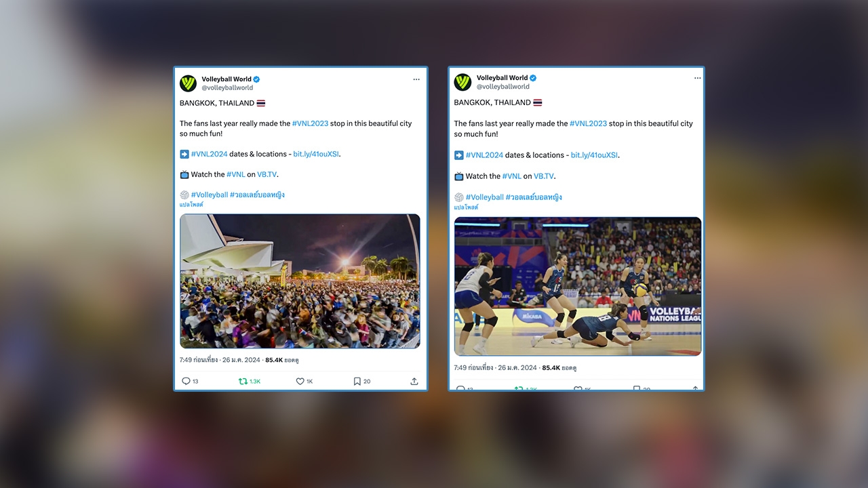Open Volleyball World avatar in left tweet
The width and height of the screenshot is (868, 488).
click(189, 83)
